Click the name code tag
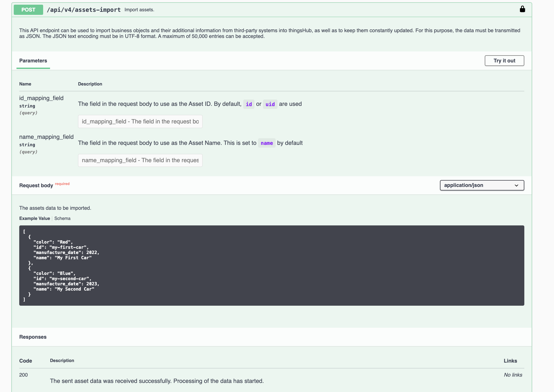This screenshot has height=392, width=554. click(267, 143)
